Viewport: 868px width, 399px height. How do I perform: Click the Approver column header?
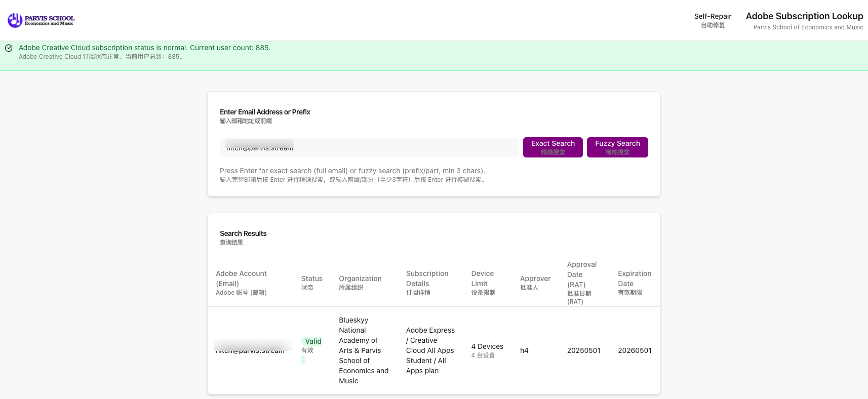[535, 283]
